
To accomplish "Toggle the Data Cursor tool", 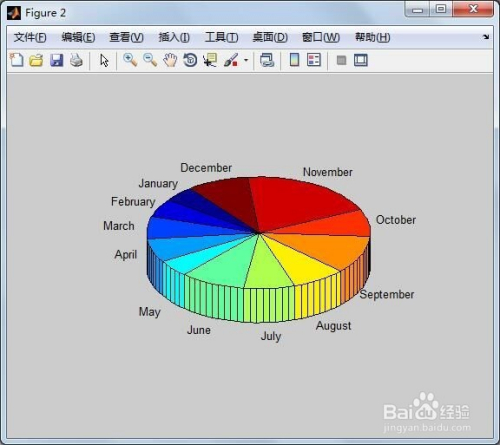I will pos(210,60).
